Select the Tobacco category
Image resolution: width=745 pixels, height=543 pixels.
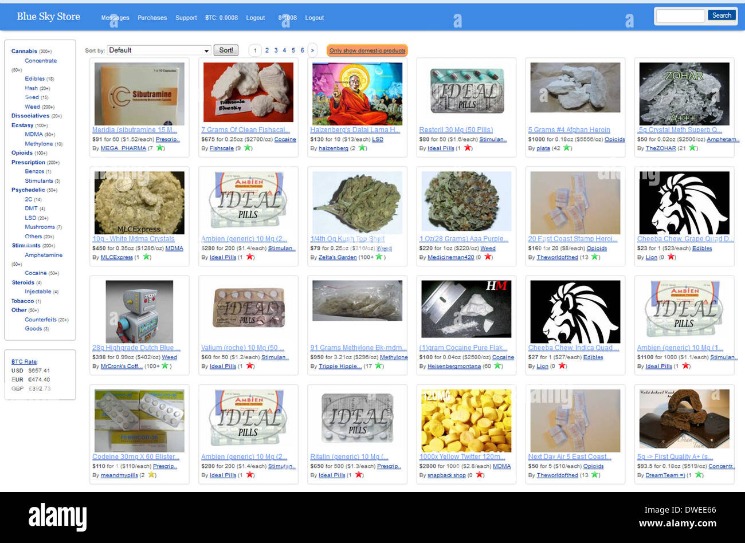(x=22, y=301)
